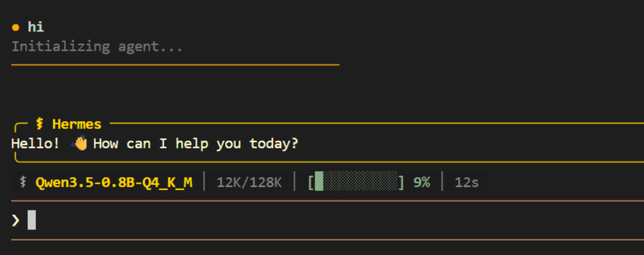Click the waving hand emoji
Viewport: 644px width, 255px height.
point(79,144)
